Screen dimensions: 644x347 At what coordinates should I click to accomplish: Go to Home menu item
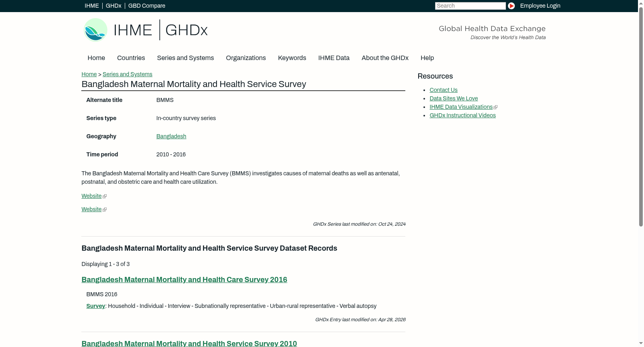[96, 58]
